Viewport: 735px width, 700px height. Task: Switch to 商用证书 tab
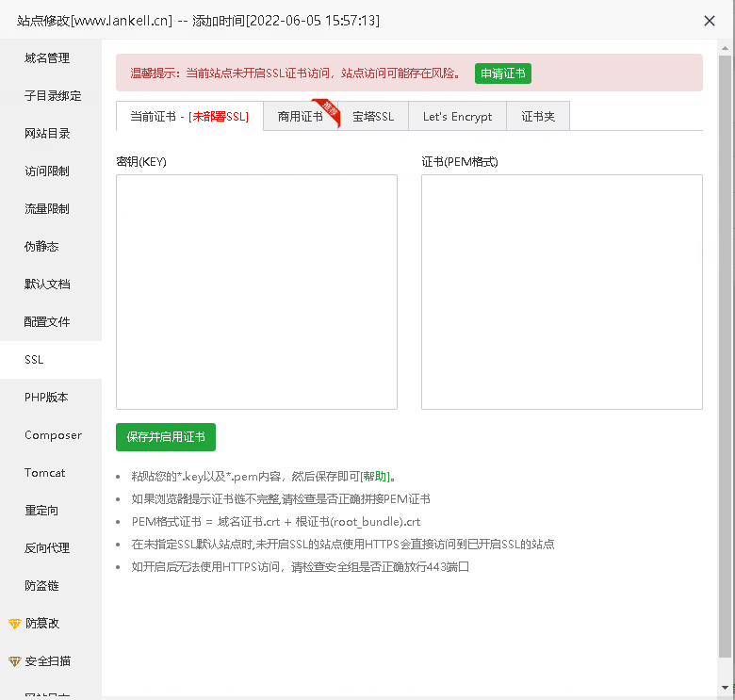[x=301, y=116]
